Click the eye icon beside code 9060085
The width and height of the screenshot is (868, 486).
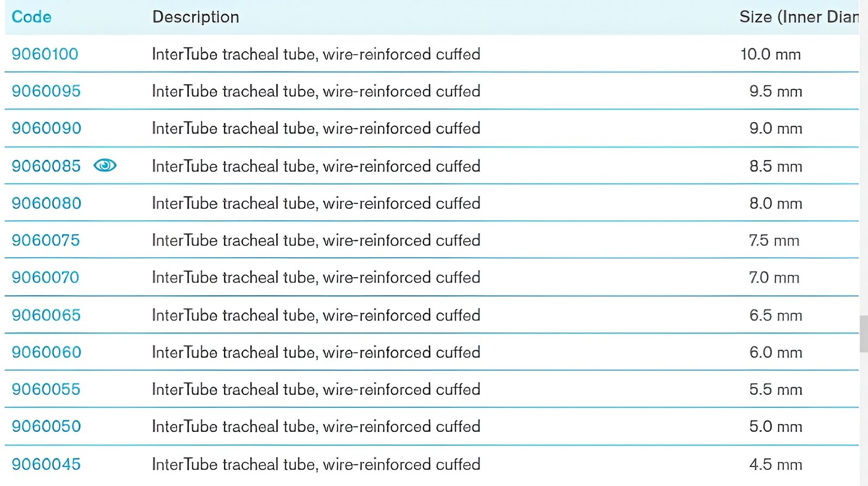pos(105,165)
